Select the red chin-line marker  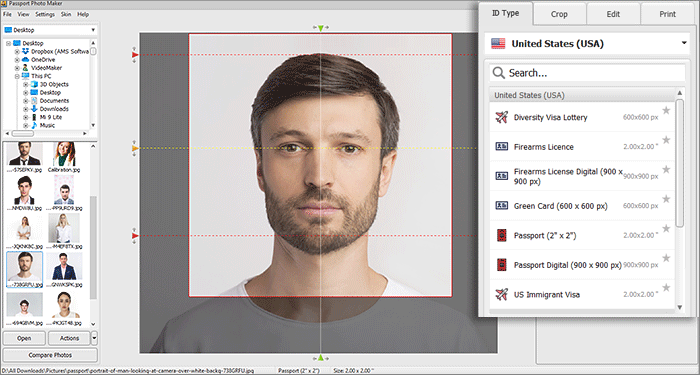click(135, 236)
